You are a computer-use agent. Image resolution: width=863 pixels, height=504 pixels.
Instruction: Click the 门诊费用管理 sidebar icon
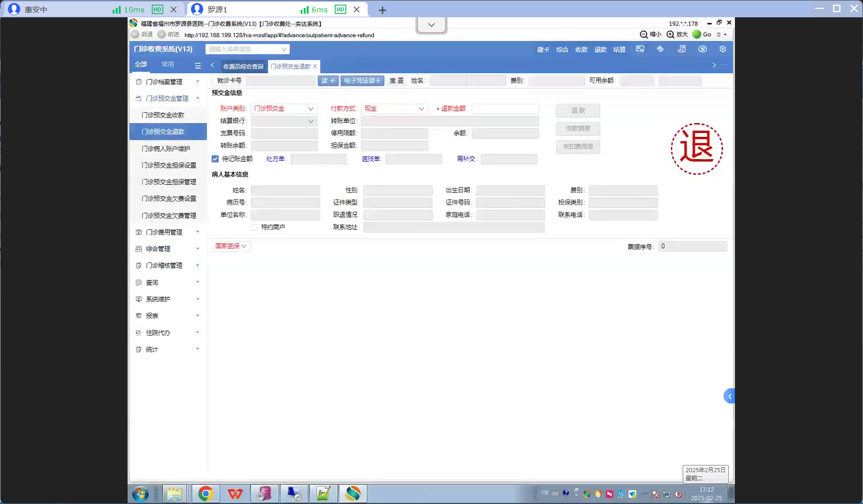[138, 232]
